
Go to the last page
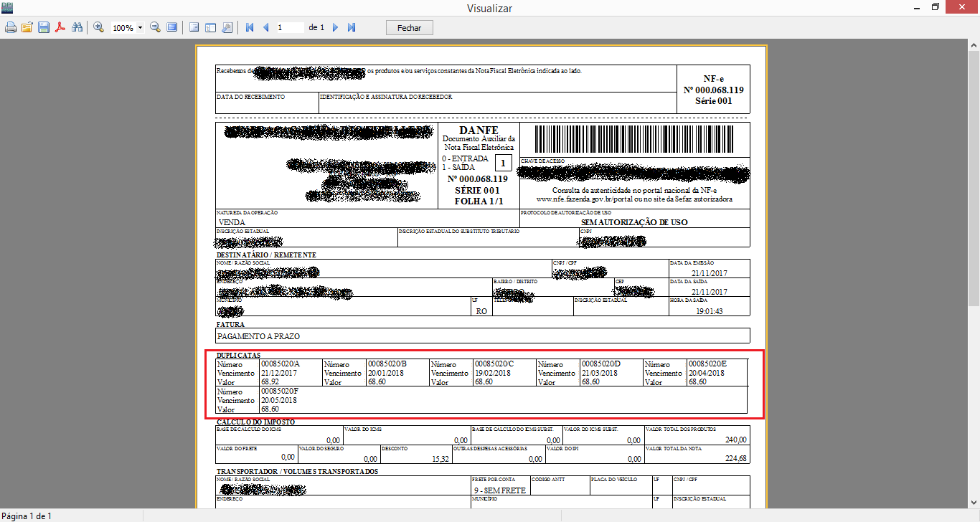[x=352, y=27]
